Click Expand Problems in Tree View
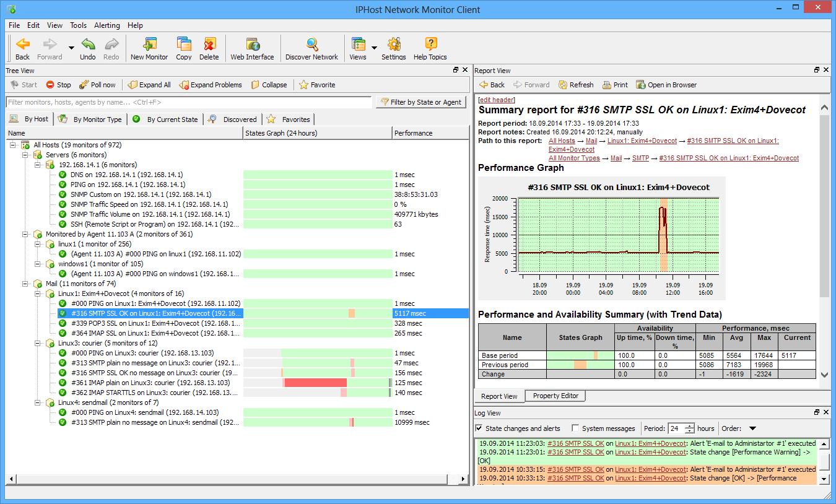This screenshot has height=504, width=836. click(210, 85)
